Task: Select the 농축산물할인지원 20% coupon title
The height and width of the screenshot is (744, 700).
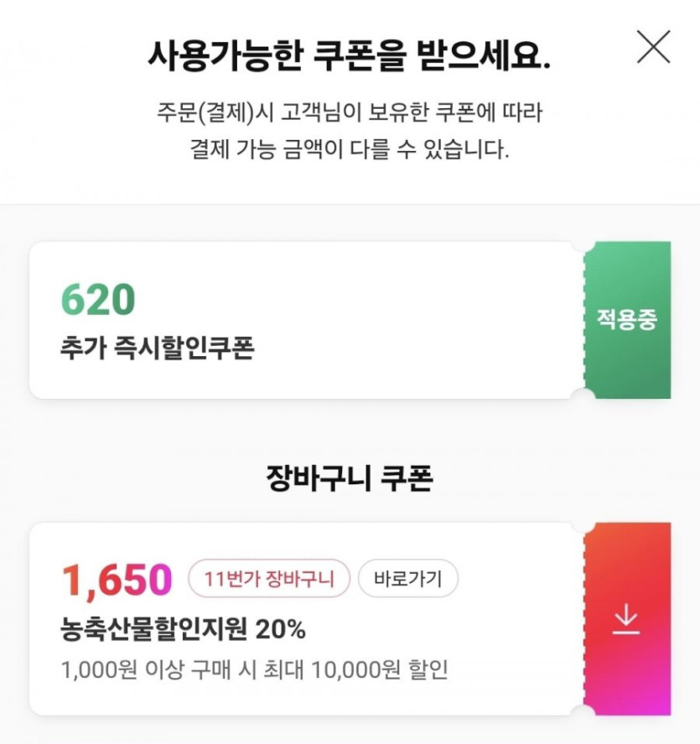Action: point(183,628)
